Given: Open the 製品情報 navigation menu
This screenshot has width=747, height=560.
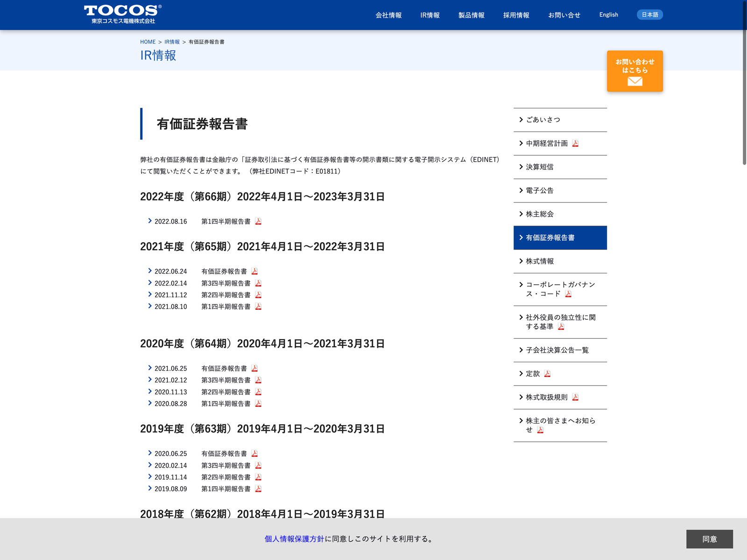Looking at the screenshot, I should (471, 15).
